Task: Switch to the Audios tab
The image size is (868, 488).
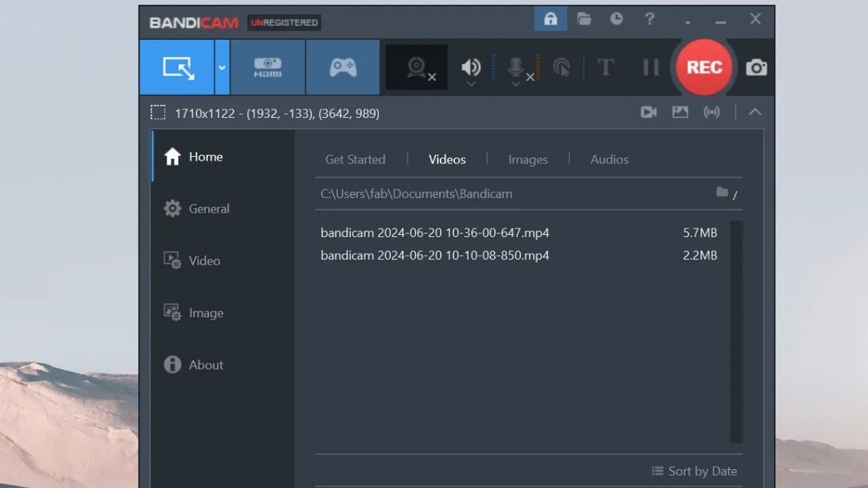Action: pos(610,159)
